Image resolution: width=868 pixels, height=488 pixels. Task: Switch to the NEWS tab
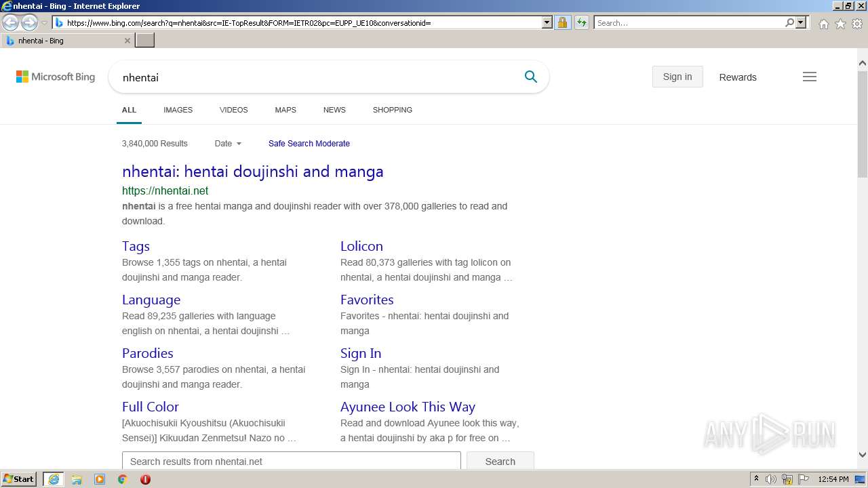click(x=334, y=110)
